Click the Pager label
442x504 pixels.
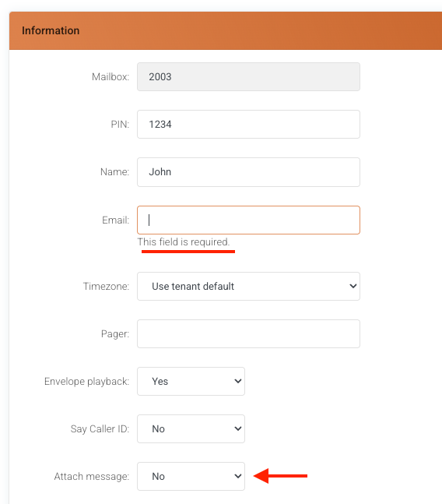click(115, 334)
